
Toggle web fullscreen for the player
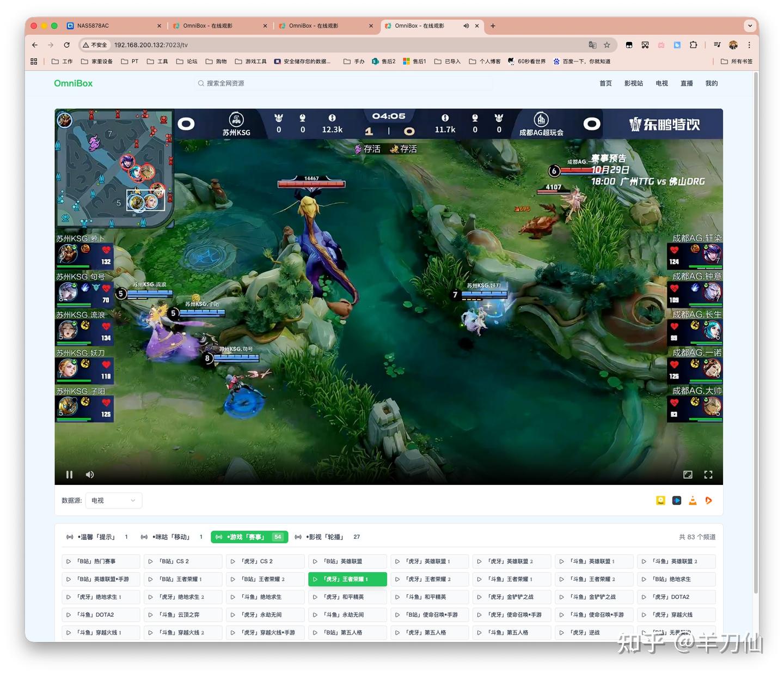(688, 475)
